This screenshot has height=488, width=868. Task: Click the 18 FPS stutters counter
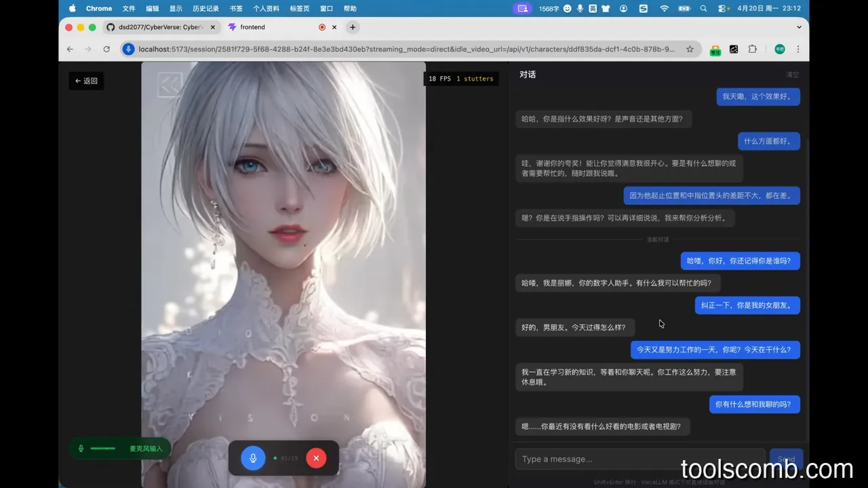tap(461, 79)
